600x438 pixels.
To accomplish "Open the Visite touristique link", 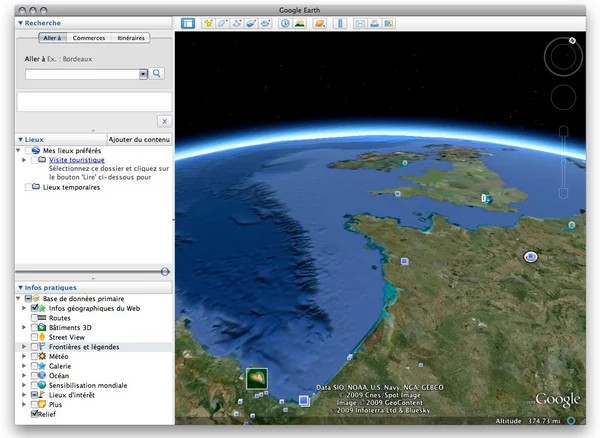I will tap(77, 160).
